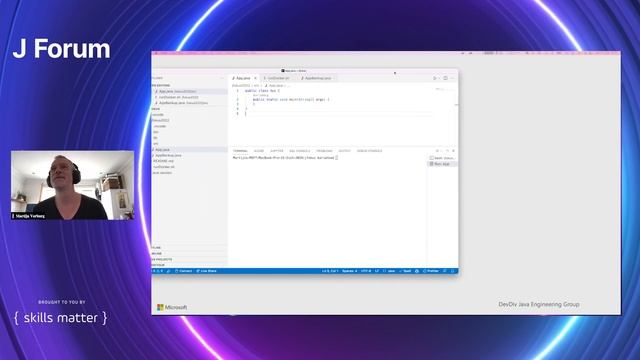Run the Java file with the play icon
The height and width of the screenshot is (360, 640).
tap(435, 78)
